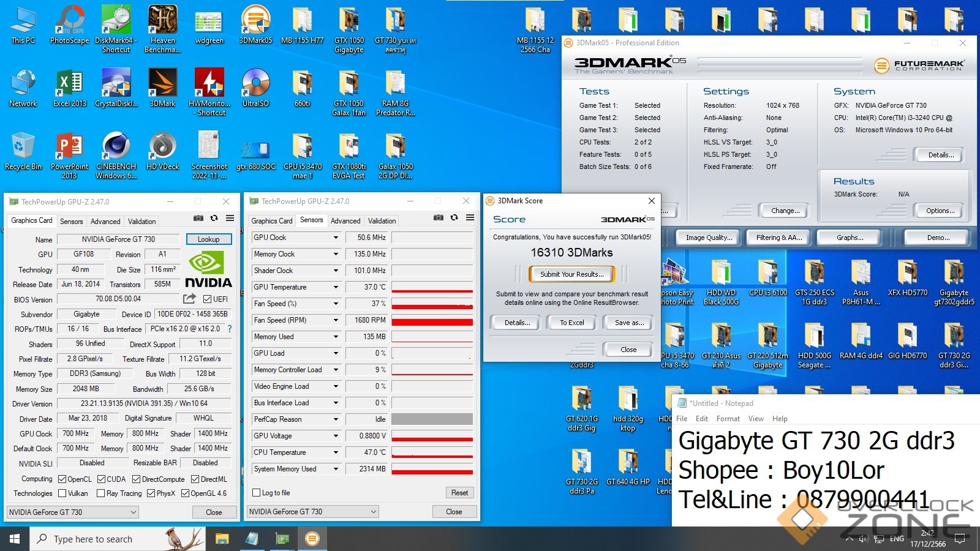Click the Type here to search box
This screenshot has height=551, width=980.
pos(92,539)
